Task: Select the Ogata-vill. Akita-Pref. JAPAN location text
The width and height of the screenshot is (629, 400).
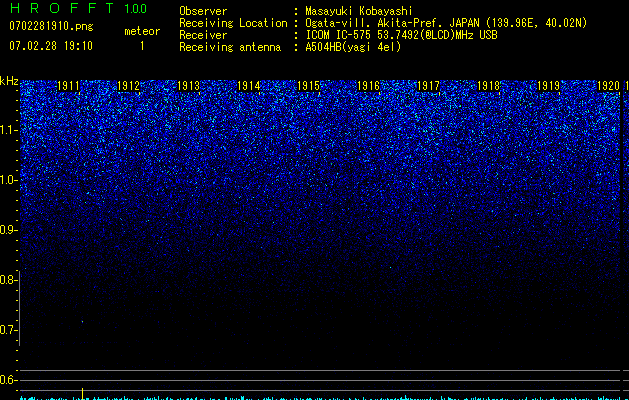Action: 446,23
